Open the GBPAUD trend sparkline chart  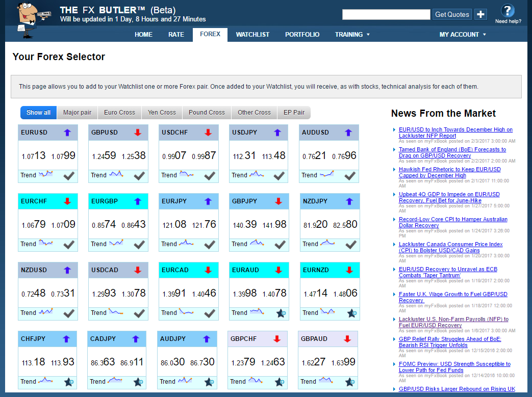point(326,381)
